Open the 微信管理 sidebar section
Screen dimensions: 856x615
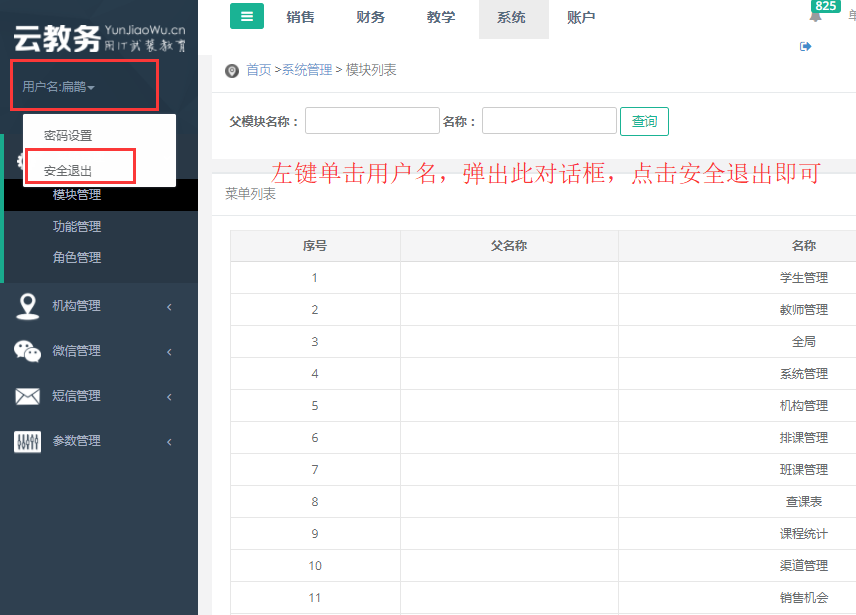(x=76, y=351)
